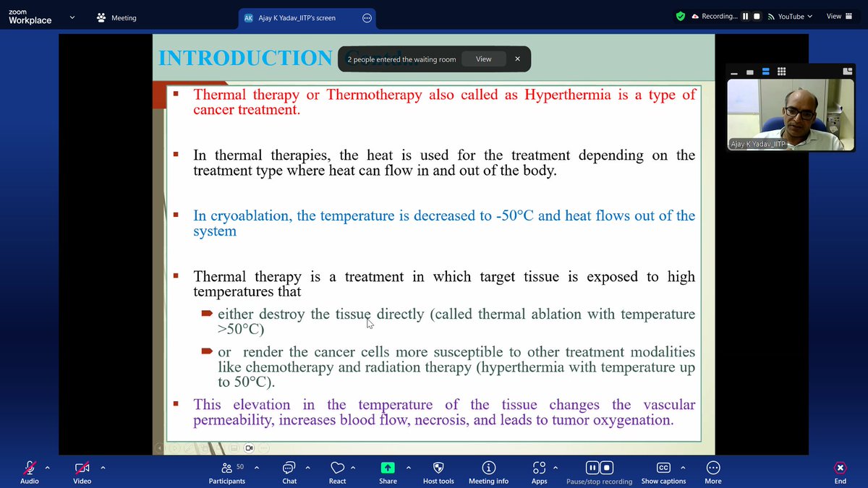Click View on waiting room notification

tap(483, 59)
